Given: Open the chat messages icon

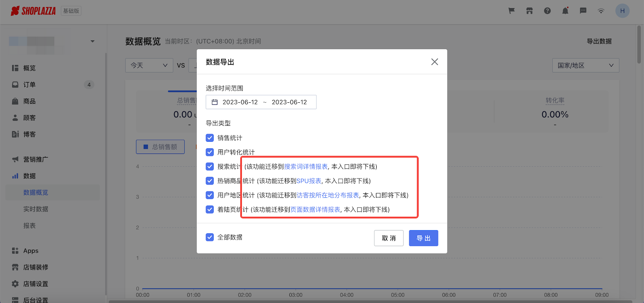Looking at the screenshot, I should [x=583, y=11].
